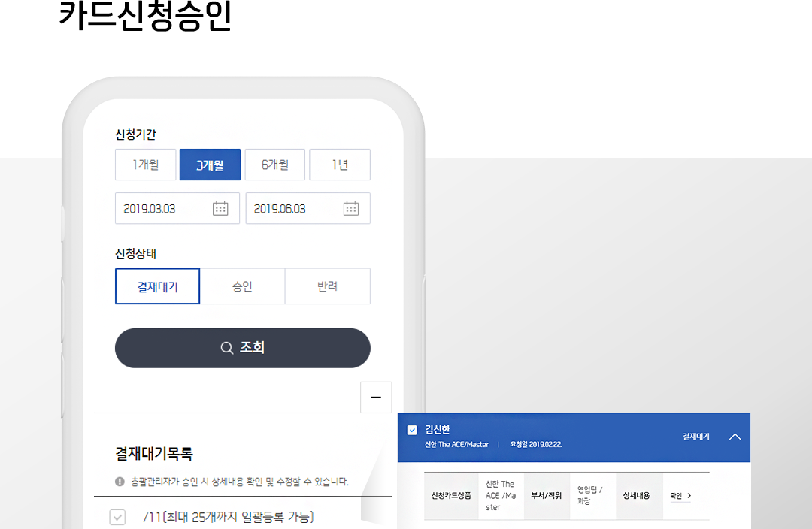
Task: Open calendar for start date 2019.03.03
Action: (x=220, y=209)
